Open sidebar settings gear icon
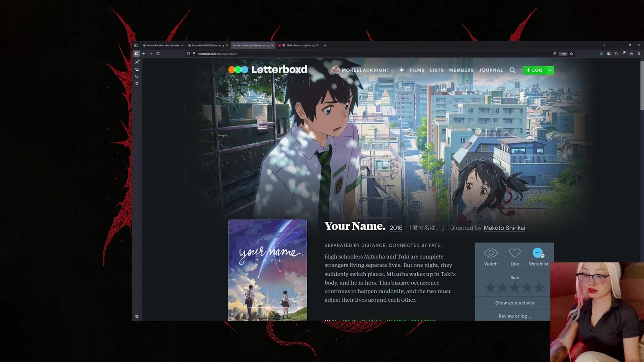The image size is (644, 362). click(137, 317)
